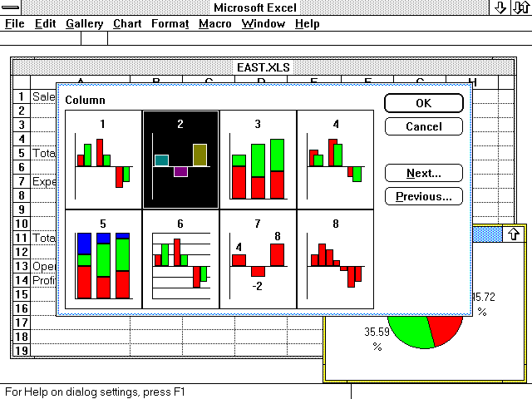The width and height of the screenshot is (532, 399).
Task: Open the Chart menu
Action: tap(127, 24)
